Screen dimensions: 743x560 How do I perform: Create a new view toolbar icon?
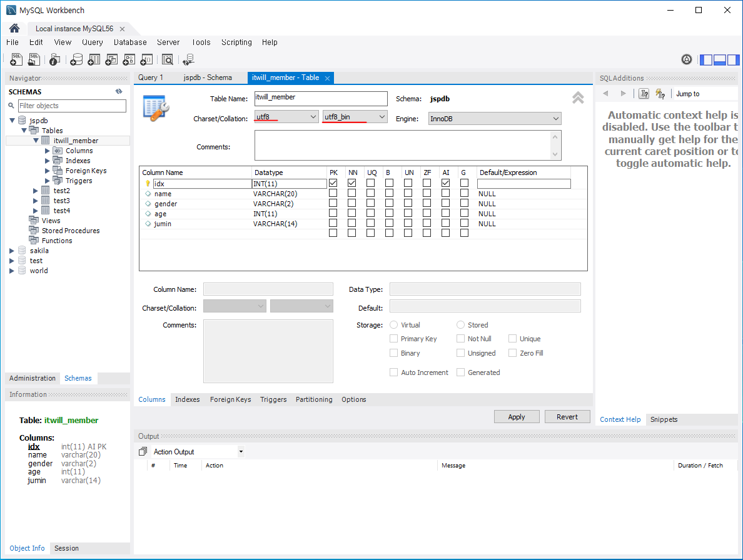(111, 59)
